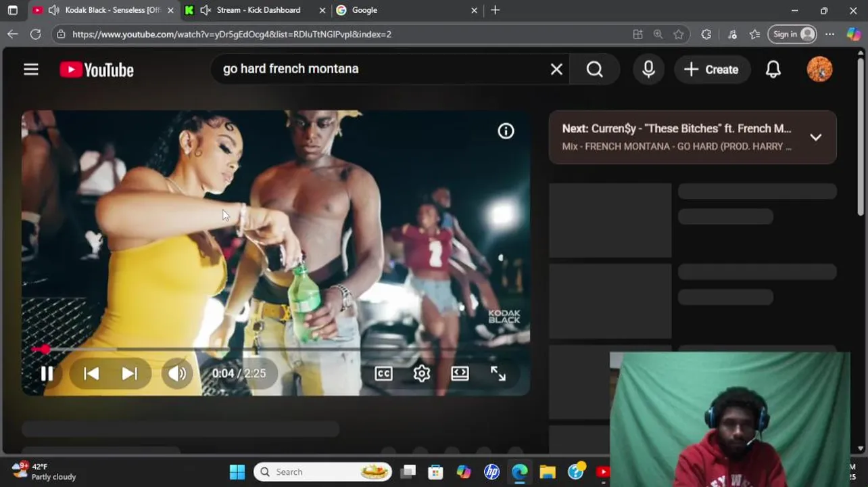Show video info card icon

pos(506,131)
